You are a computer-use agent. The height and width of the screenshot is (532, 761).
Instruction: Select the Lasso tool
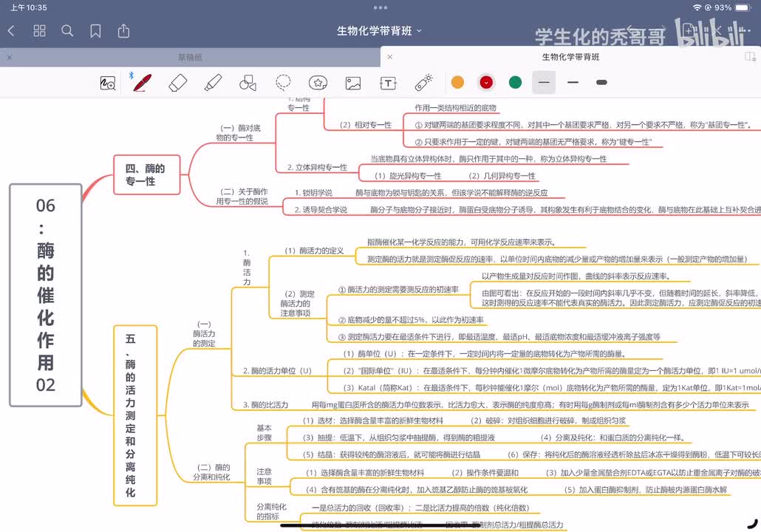[x=283, y=83]
